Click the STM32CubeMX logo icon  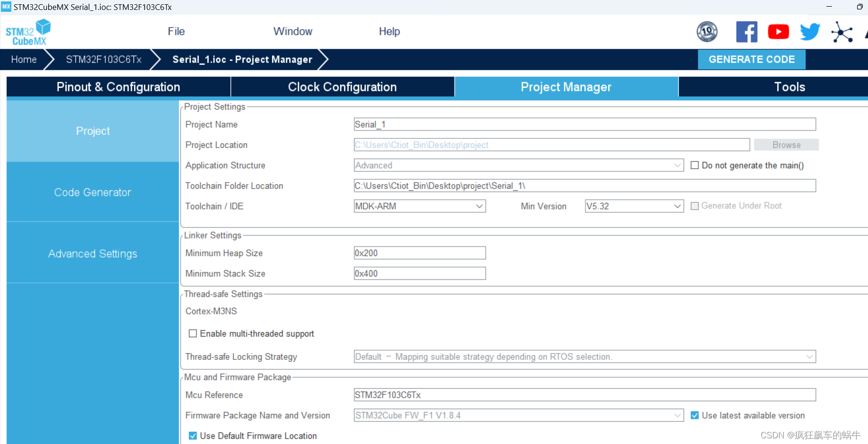coord(28,32)
